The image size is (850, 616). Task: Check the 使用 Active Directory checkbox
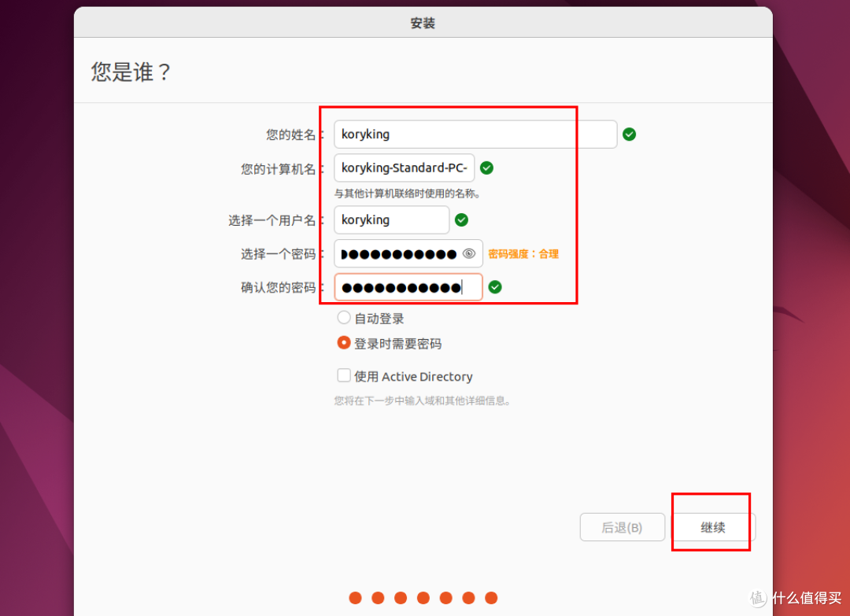tap(344, 376)
